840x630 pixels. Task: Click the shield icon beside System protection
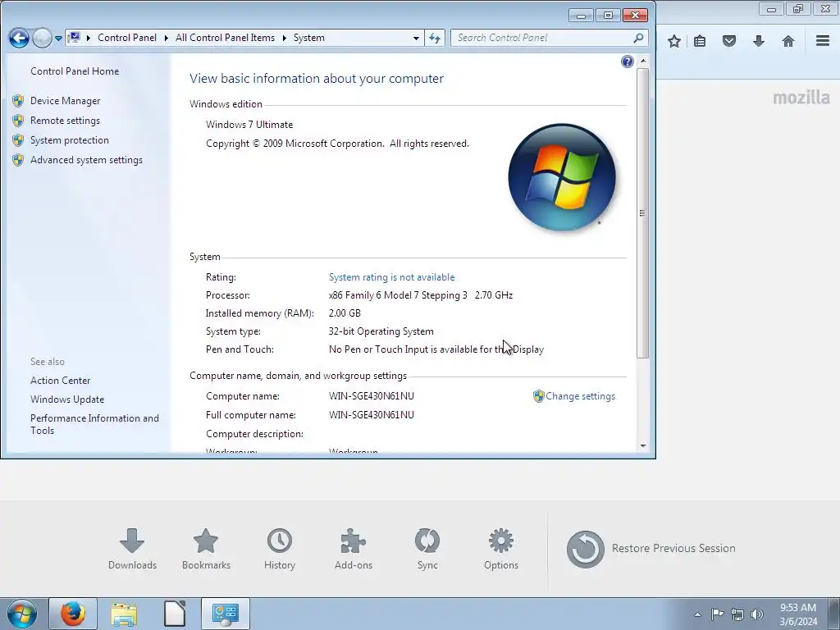pos(18,140)
